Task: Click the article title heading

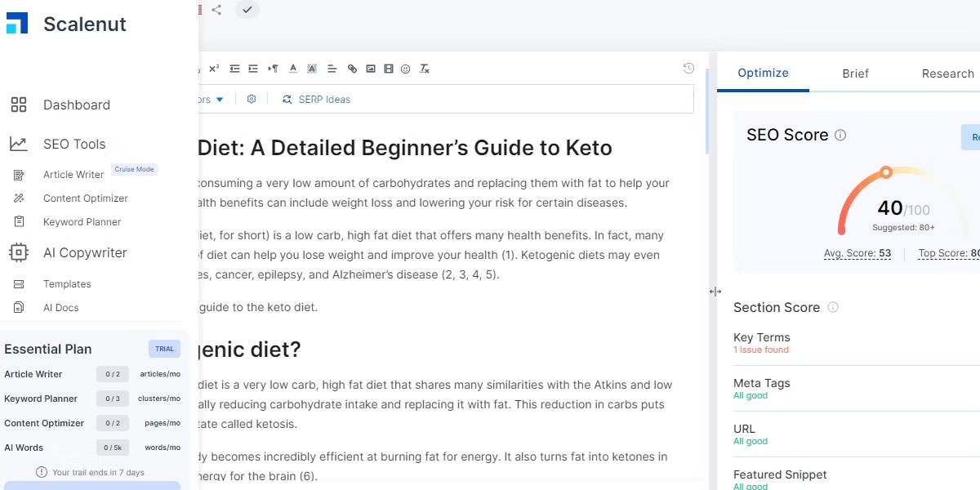Action: coord(405,148)
